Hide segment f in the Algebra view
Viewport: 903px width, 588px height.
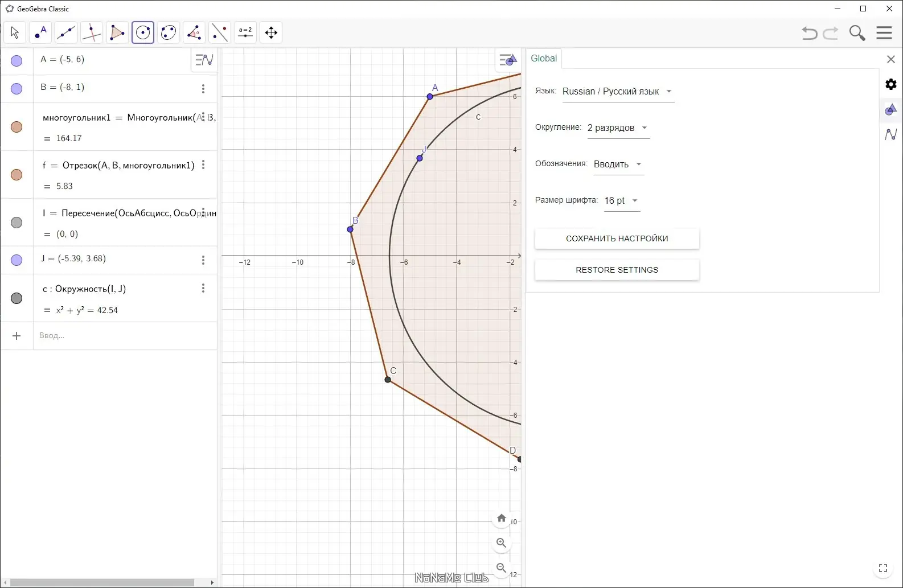pos(17,175)
